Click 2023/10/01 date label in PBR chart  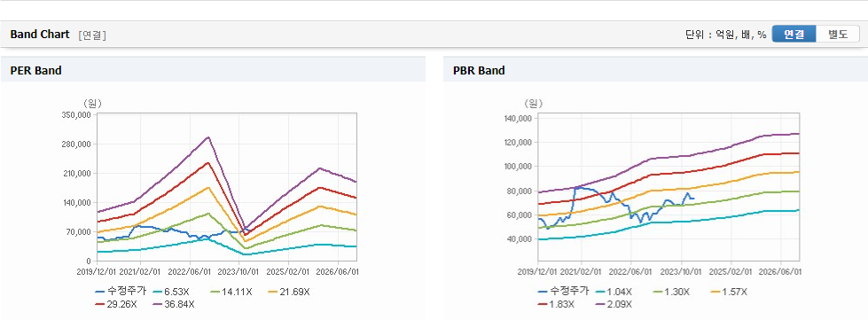point(682,272)
